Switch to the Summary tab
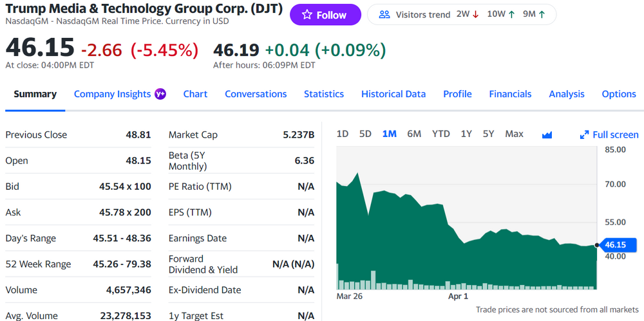This screenshot has height=321, width=644. (x=35, y=94)
